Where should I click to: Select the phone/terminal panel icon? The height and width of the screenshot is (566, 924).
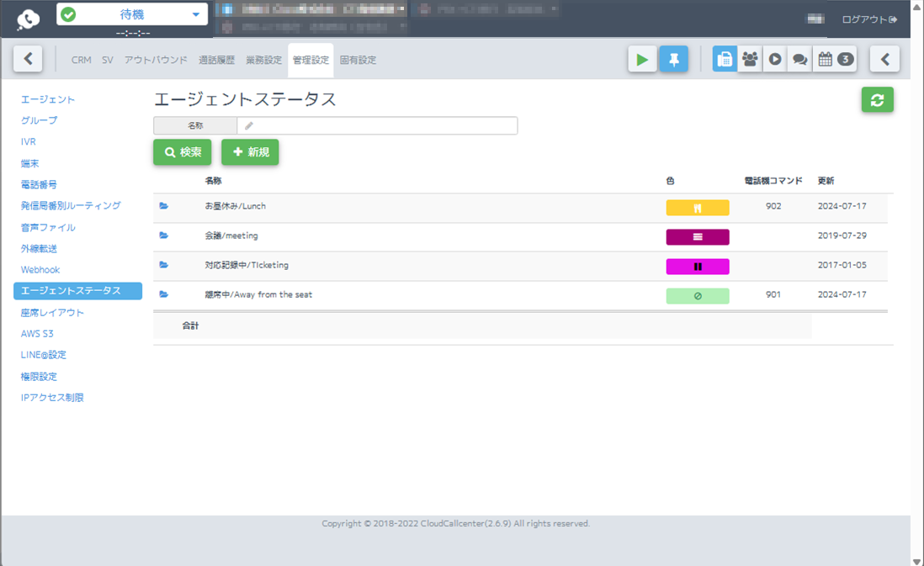click(725, 59)
